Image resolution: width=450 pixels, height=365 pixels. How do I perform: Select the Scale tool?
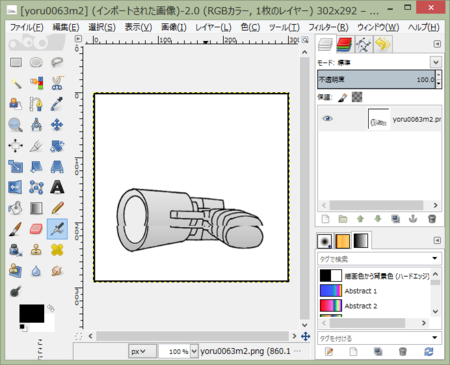(16, 167)
